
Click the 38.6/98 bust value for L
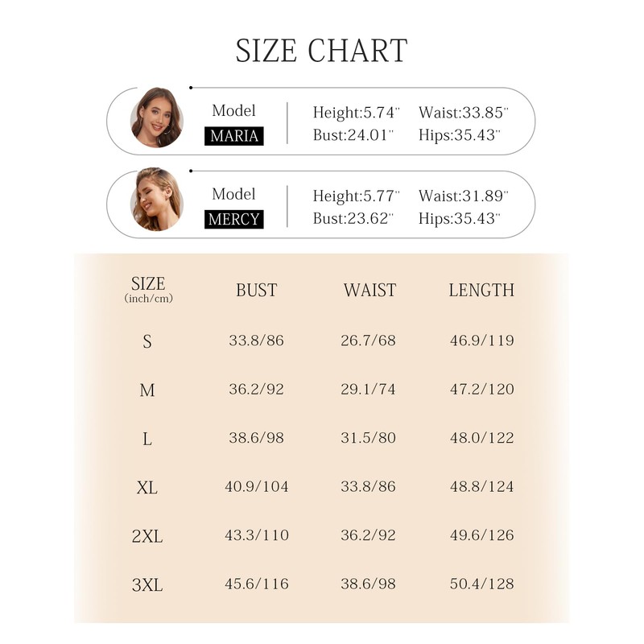coord(256,439)
